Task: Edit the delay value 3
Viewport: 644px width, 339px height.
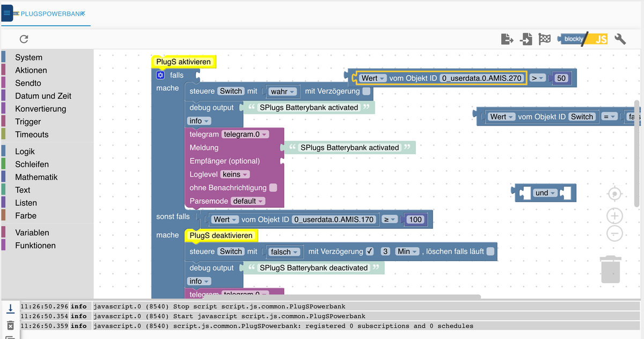Action: point(385,251)
